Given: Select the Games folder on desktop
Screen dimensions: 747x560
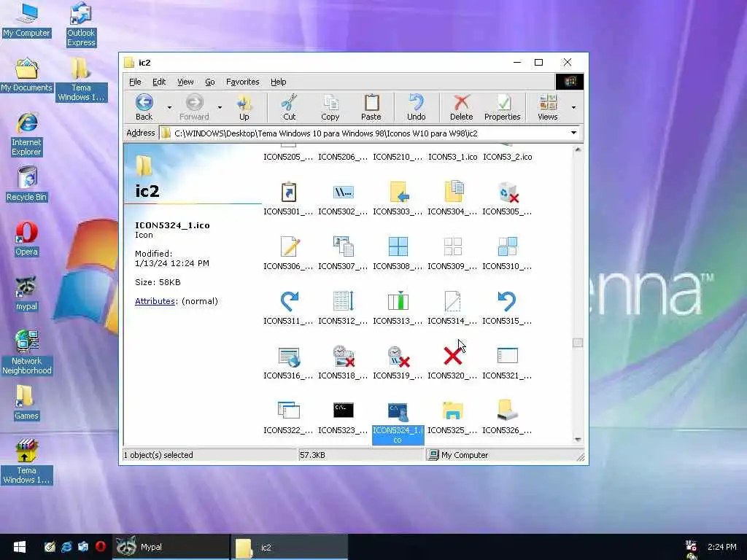Looking at the screenshot, I should tap(26, 402).
